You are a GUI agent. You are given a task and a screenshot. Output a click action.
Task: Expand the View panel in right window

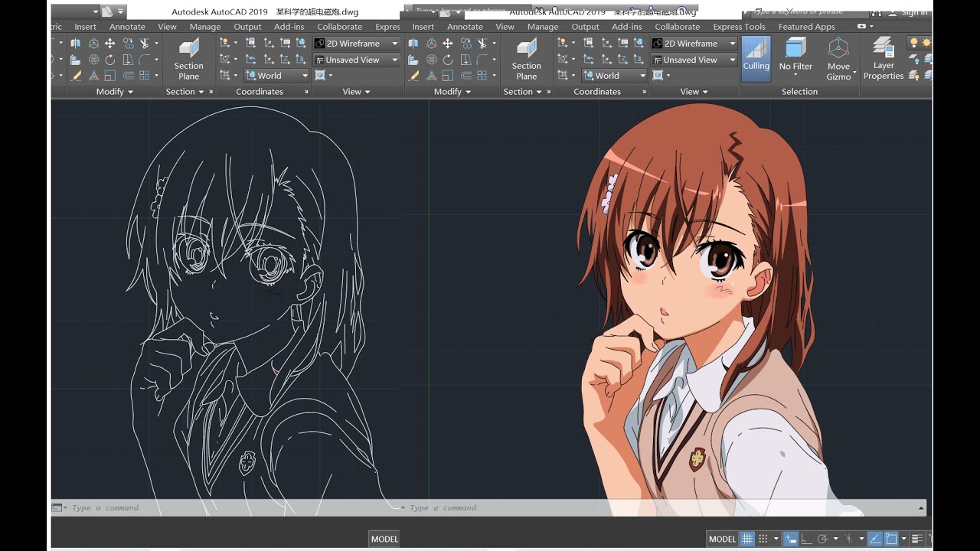click(694, 92)
